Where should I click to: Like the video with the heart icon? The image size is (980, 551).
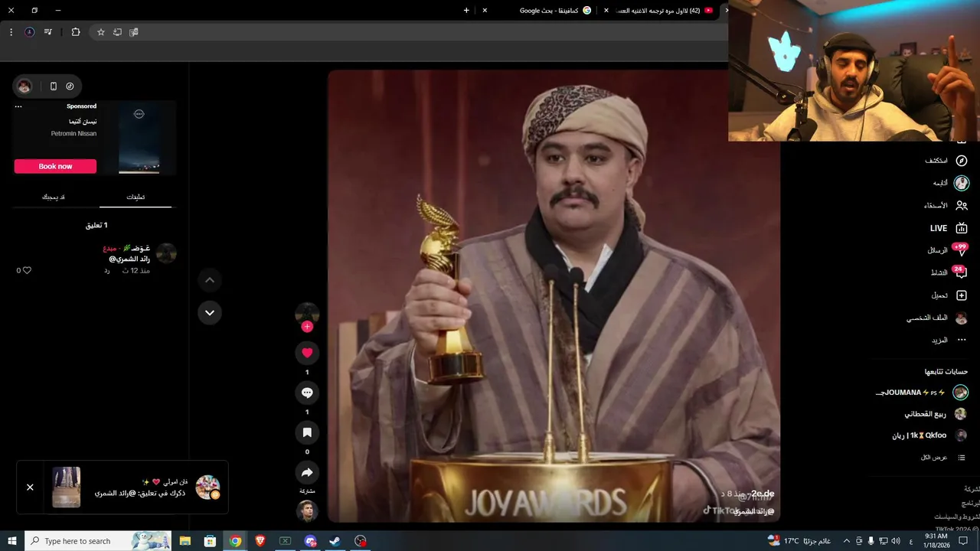307,353
